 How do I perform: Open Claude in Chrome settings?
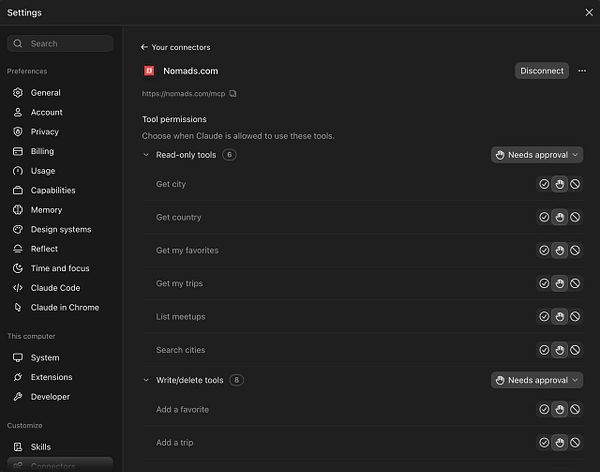click(60, 307)
